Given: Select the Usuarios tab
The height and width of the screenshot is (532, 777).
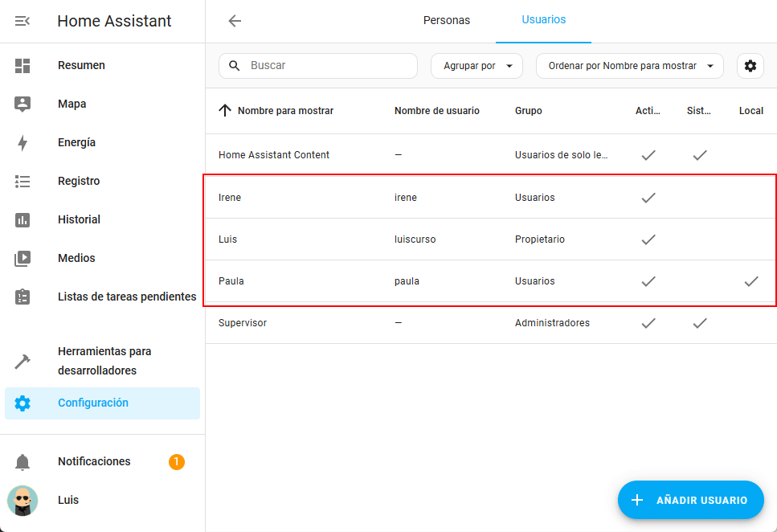Looking at the screenshot, I should pos(543,20).
